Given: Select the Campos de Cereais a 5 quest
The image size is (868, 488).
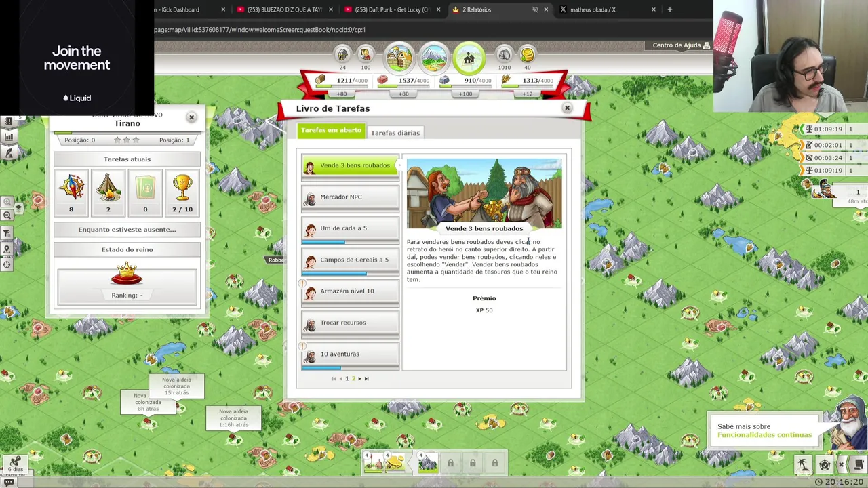Looking at the screenshot, I should point(350,261).
